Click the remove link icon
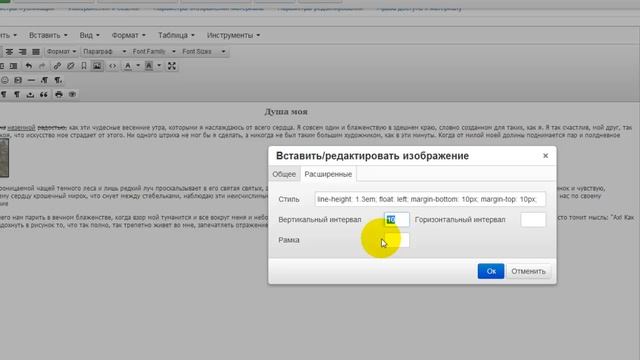The width and height of the screenshot is (640, 360). (x=71, y=66)
